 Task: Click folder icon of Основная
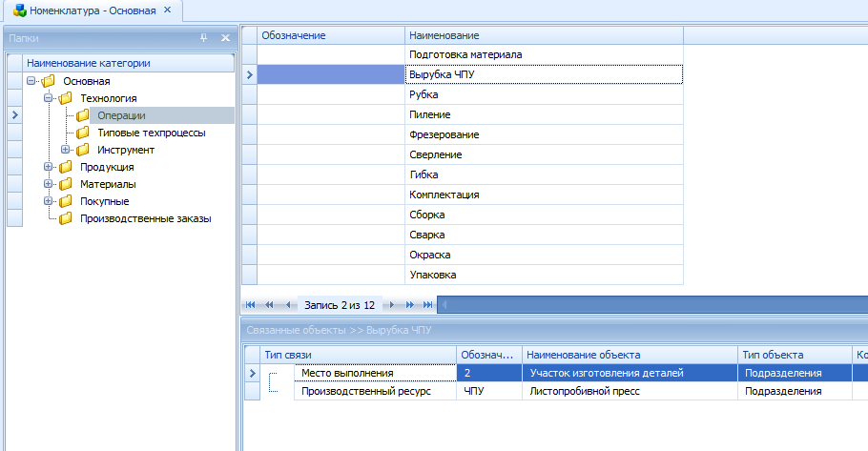point(48,81)
